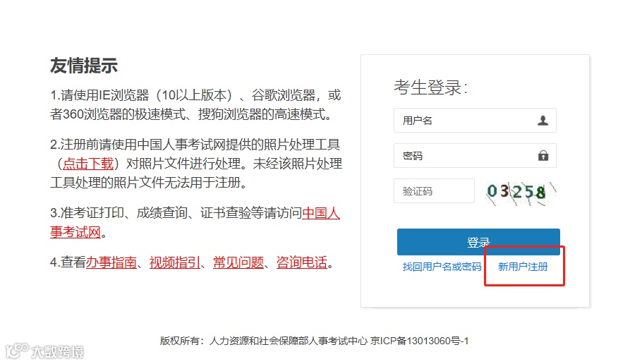Open the 办事指南 link

point(111,262)
